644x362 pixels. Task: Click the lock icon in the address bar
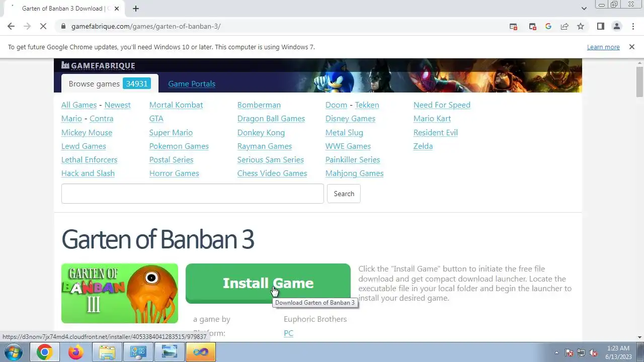[x=63, y=26]
